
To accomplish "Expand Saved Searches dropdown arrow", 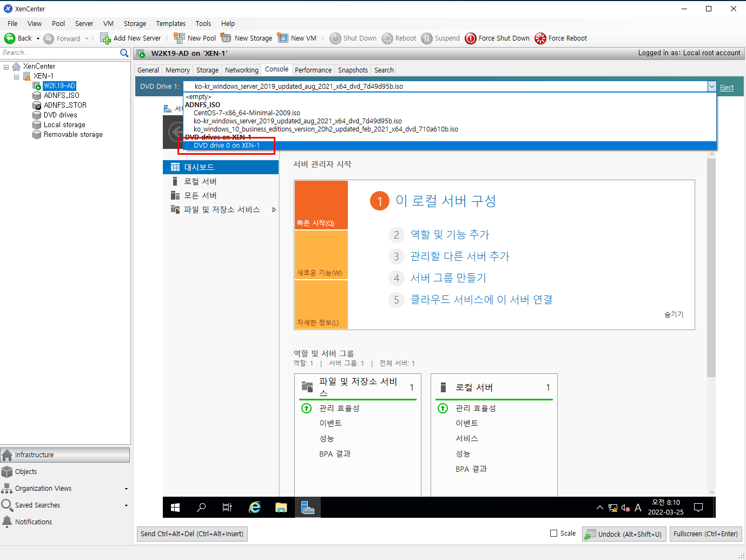I will coord(126,505).
